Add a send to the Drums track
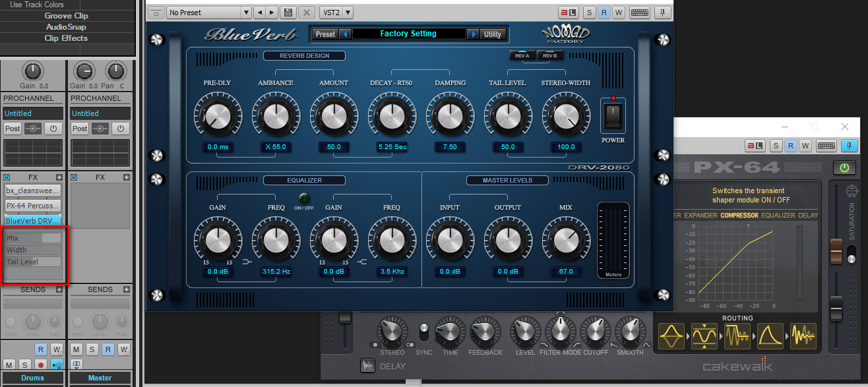868x387 pixels. tap(59, 289)
